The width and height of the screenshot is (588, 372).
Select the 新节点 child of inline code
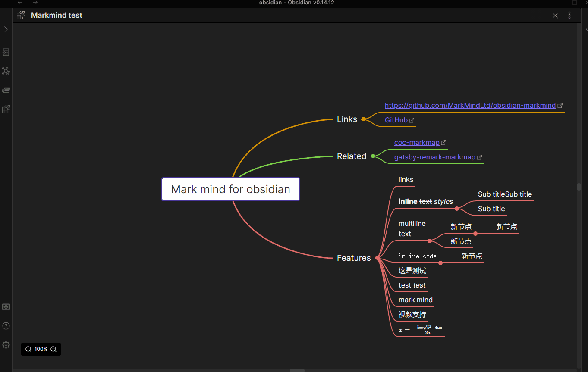tap(472, 256)
